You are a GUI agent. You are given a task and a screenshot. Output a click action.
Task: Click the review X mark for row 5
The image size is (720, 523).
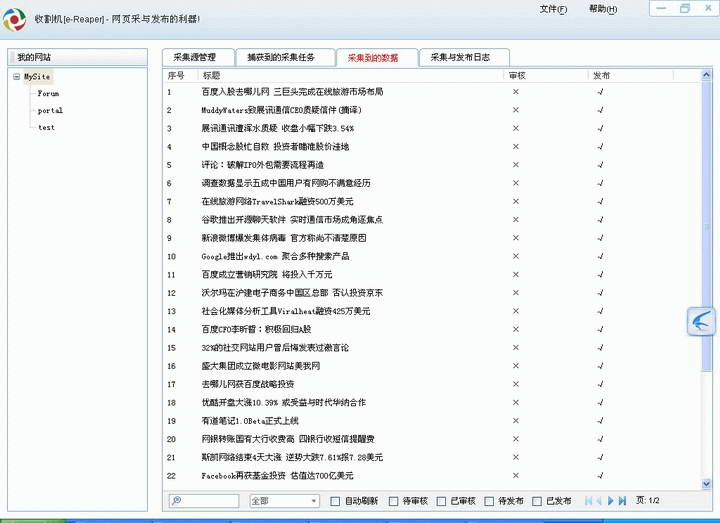coord(516,165)
